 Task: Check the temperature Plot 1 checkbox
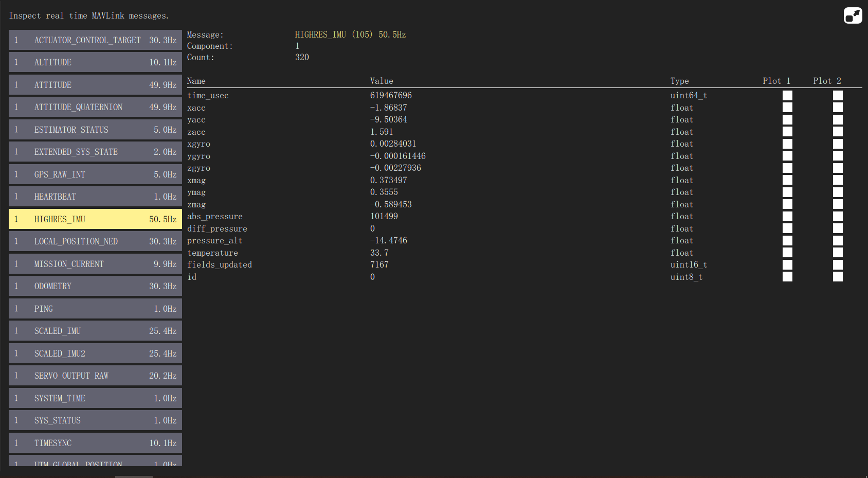[x=787, y=252]
